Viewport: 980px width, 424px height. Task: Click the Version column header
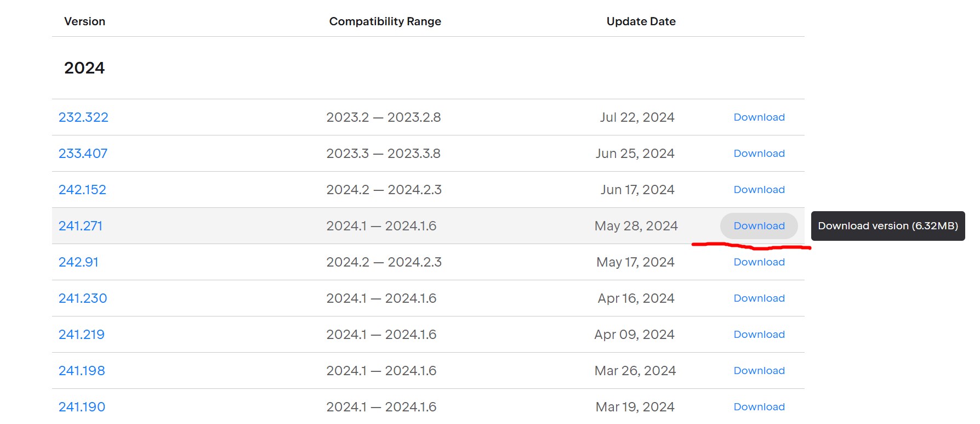click(84, 21)
